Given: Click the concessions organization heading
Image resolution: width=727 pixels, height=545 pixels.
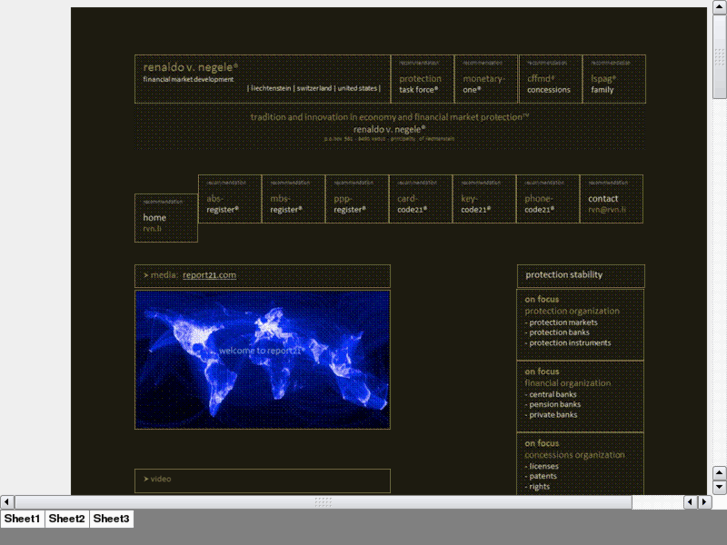Looking at the screenshot, I should click(574, 455).
